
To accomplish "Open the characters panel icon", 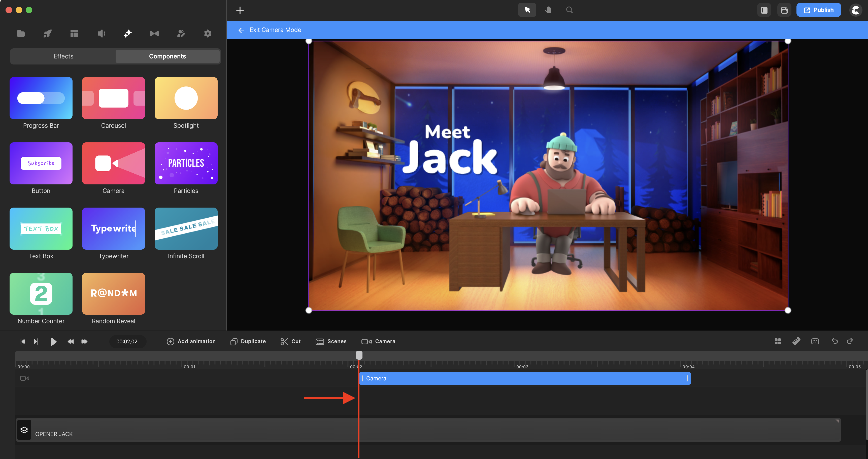I will [181, 33].
